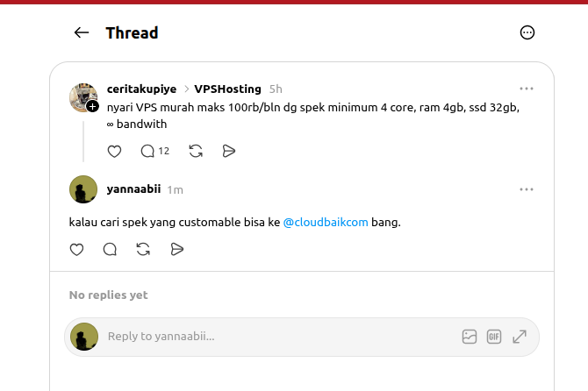This screenshot has width=588, height=391.
Task: Open yannaabii's profile from the username
Action: 133,189
